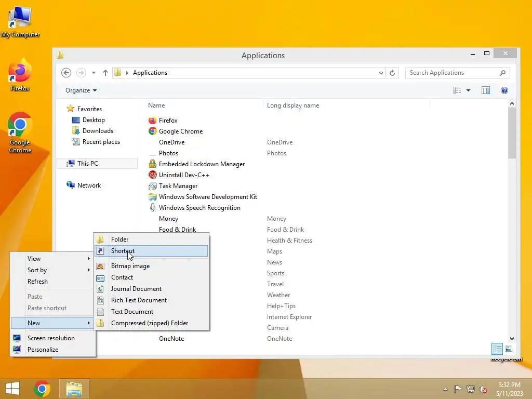This screenshot has width=532, height=399.
Task: Click vertical scrollbar up arrow
Action: coord(512,103)
